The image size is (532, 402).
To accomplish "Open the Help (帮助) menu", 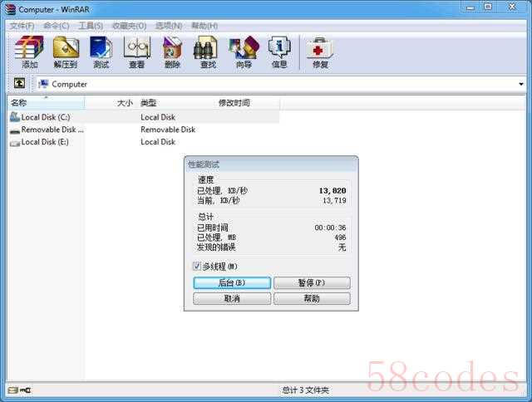I will 204,26.
